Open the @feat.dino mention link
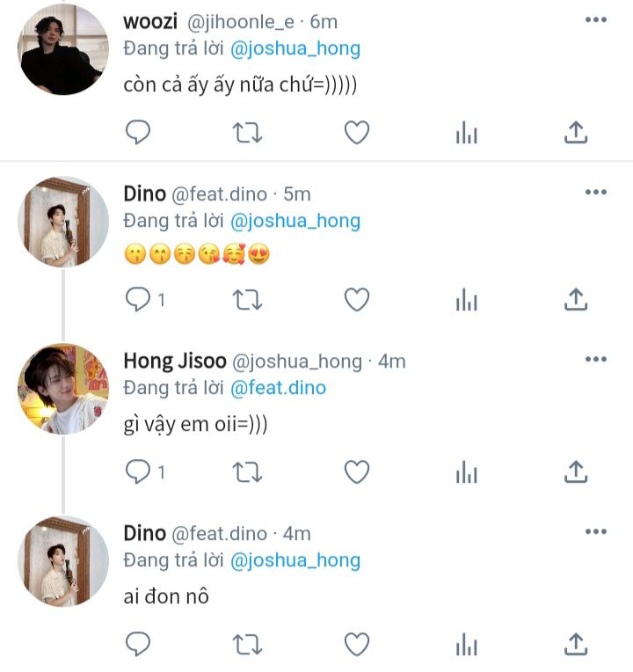The image size is (633, 672). [x=278, y=387]
